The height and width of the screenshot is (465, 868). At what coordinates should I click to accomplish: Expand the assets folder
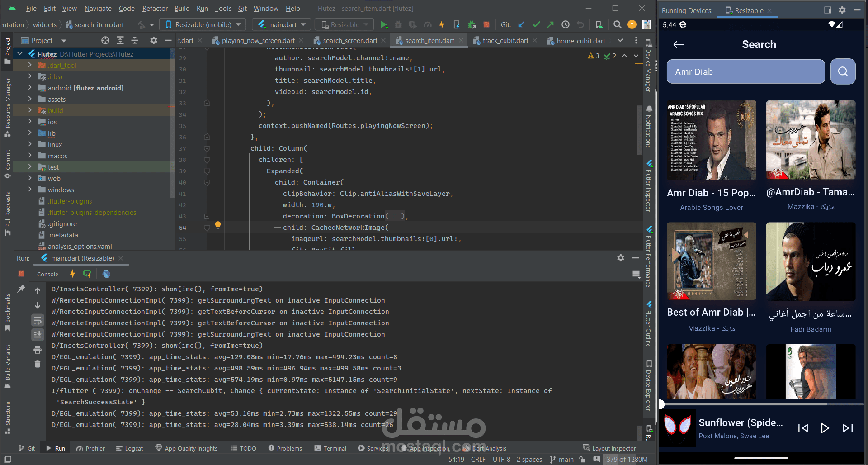coord(30,99)
